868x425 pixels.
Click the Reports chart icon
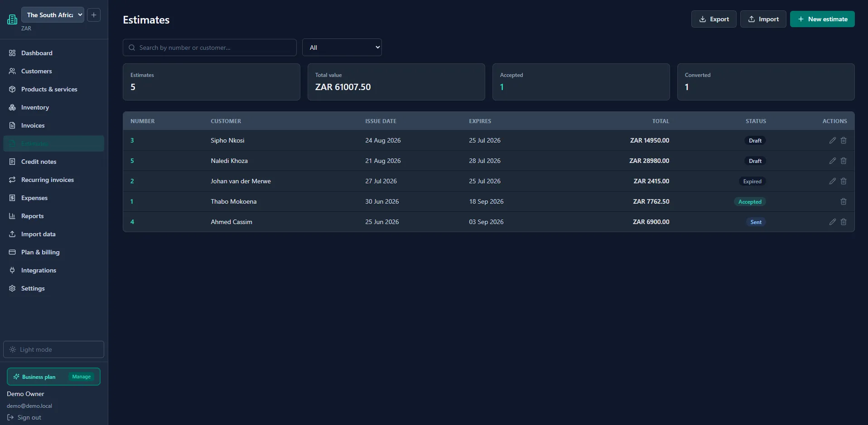click(12, 216)
